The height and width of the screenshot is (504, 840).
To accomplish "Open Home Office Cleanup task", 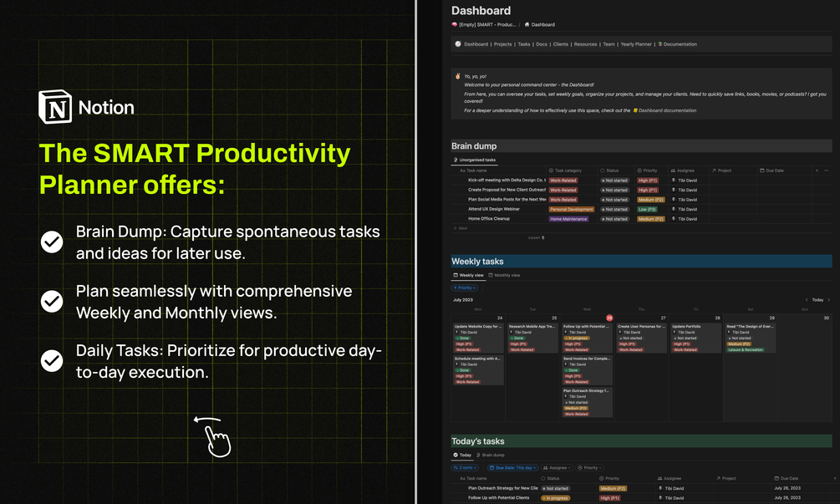I will pyautogui.click(x=489, y=218).
